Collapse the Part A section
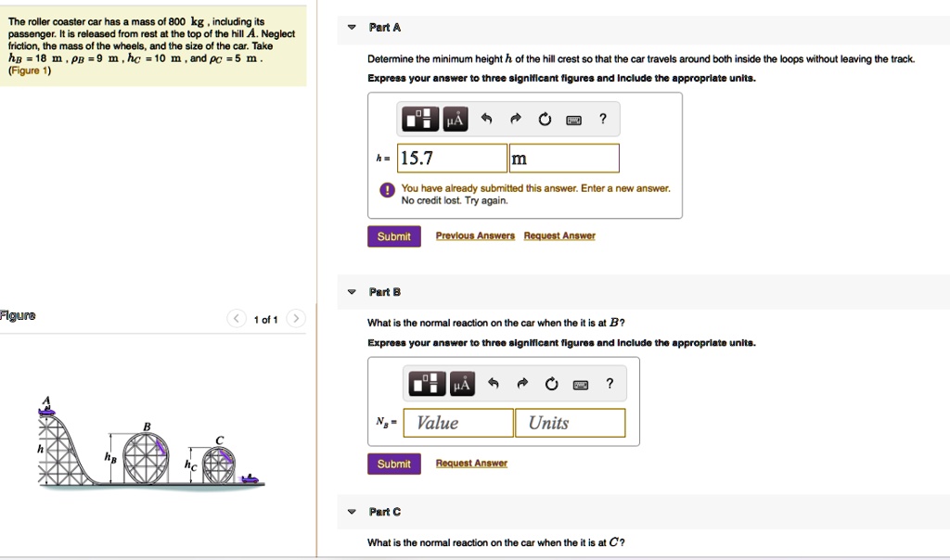 (351, 28)
